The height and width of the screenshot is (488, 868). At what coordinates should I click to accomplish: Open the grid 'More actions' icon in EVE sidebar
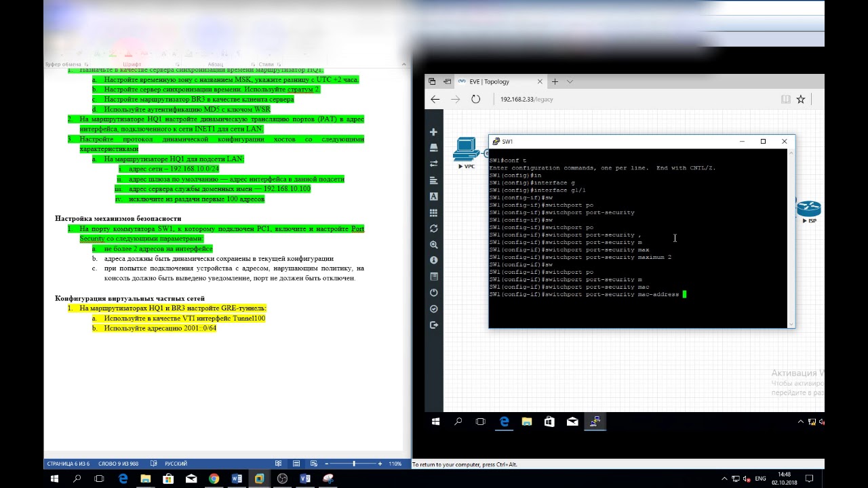click(x=434, y=212)
